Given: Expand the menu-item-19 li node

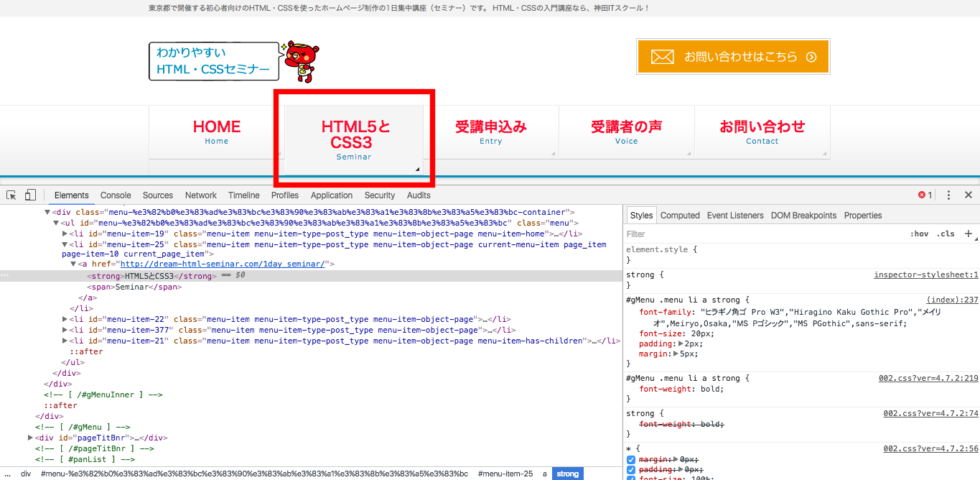Looking at the screenshot, I should point(65,234).
